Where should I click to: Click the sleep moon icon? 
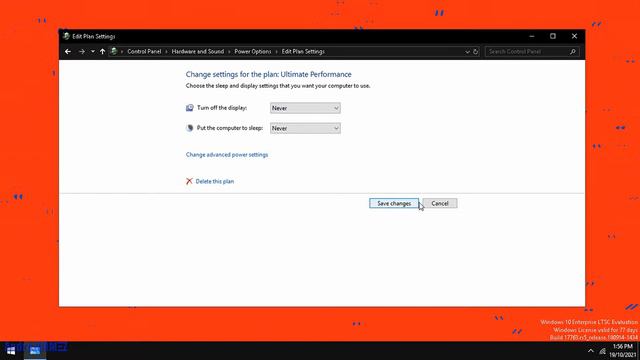pyautogui.click(x=189, y=128)
